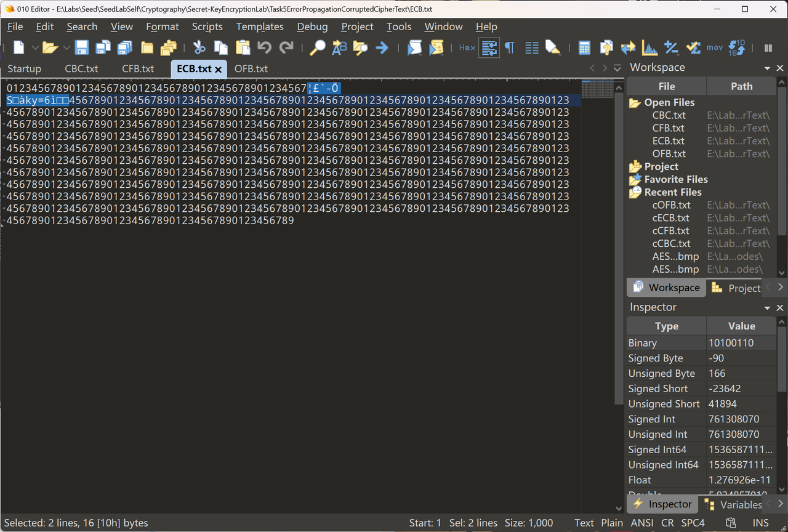Viewport: 788px width, 532px height.
Task: Open the Scripts menu
Action: (207, 26)
